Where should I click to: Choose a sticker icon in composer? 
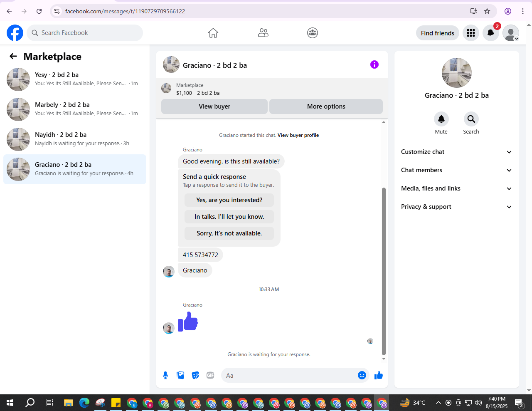coord(195,375)
